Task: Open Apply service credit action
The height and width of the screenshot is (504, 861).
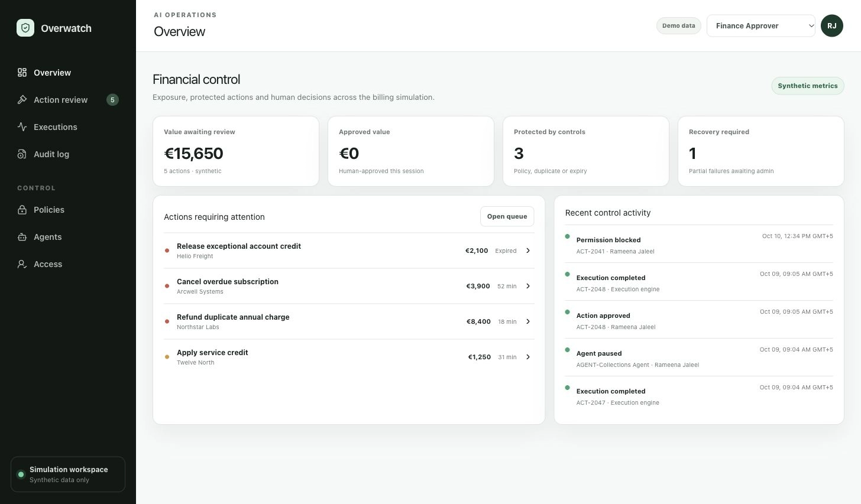Action: [349, 357]
